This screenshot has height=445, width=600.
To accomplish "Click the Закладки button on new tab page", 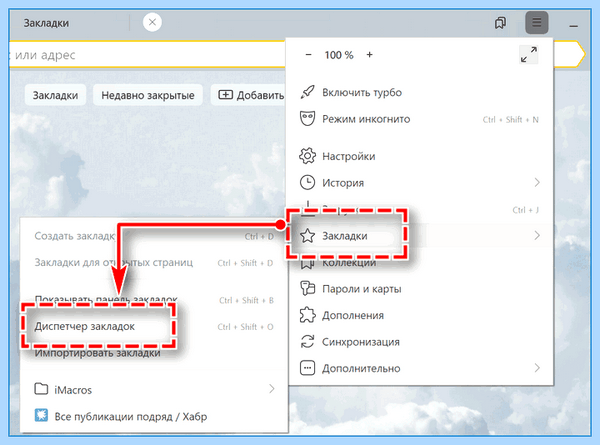I will [55, 95].
